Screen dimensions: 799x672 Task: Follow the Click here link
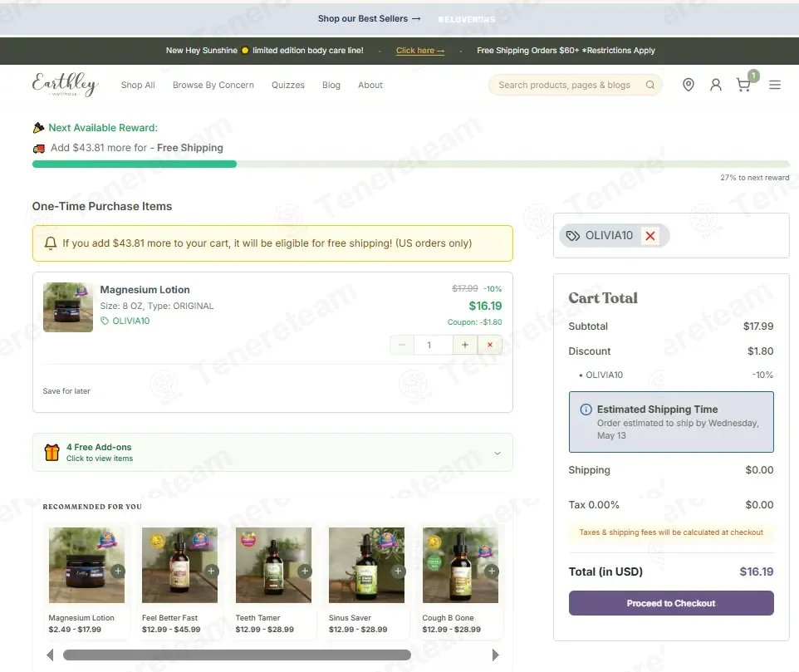420,51
